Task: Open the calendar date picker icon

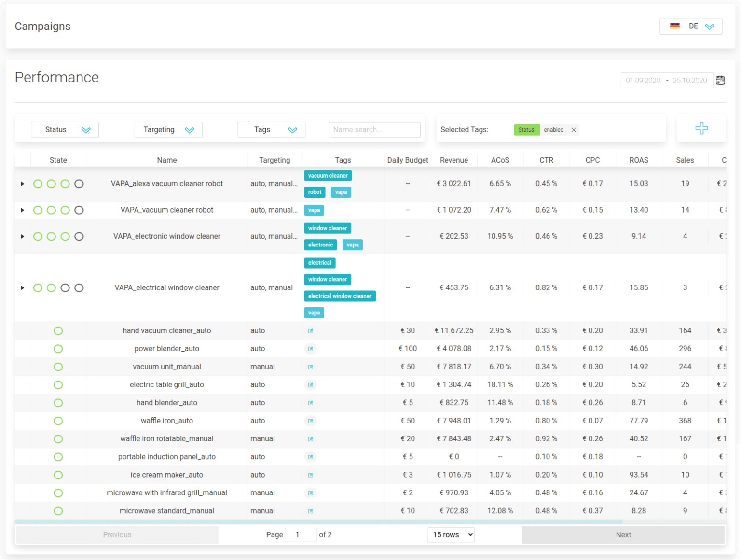Action: point(720,80)
